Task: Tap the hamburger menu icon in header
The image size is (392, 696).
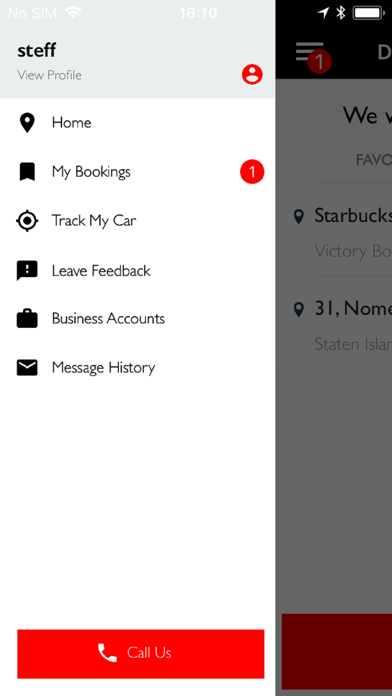Action: pyautogui.click(x=309, y=52)
